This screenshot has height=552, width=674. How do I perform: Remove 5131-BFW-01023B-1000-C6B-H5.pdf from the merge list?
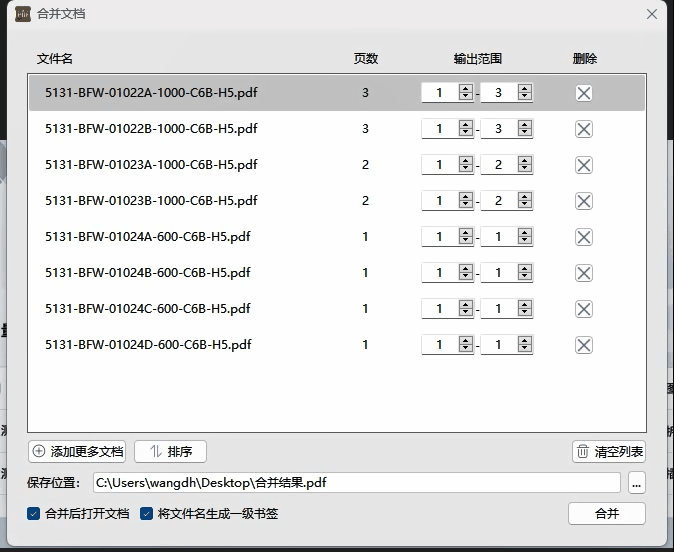pyautogui.click(x=584, y=201)
